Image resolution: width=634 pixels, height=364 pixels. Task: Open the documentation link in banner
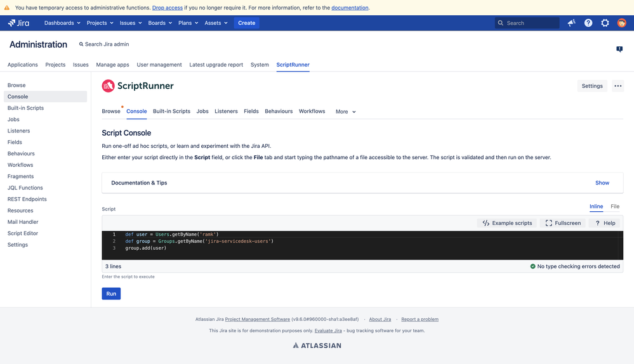tap(350, 8)
